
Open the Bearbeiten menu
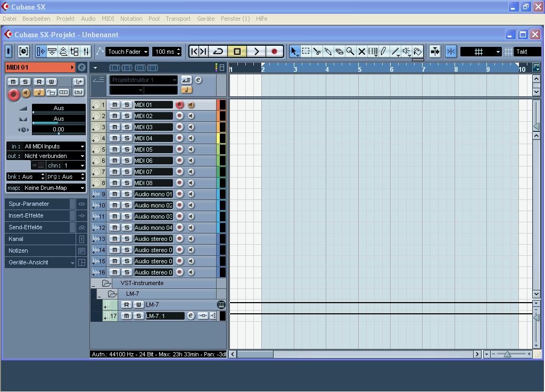pos(36,19)
